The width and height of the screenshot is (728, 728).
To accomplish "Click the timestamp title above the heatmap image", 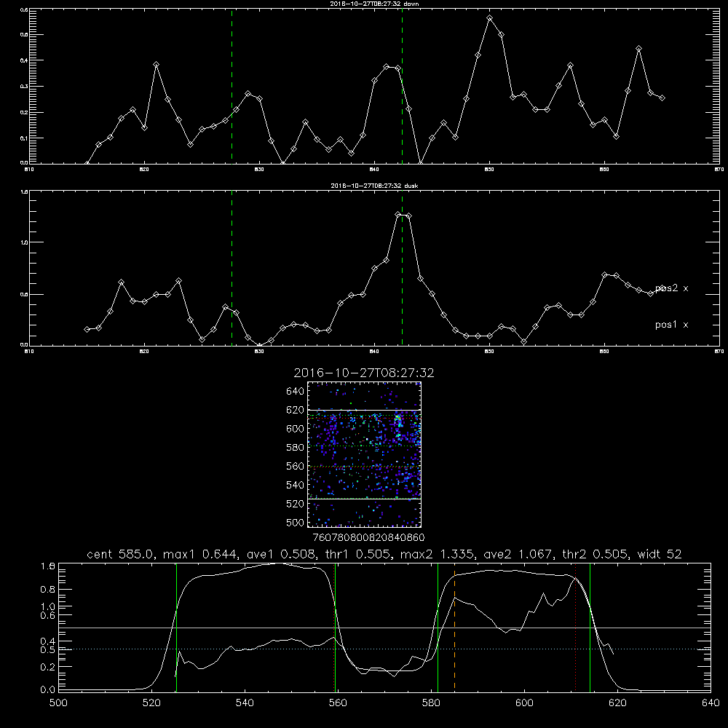I will coord(364,373).
